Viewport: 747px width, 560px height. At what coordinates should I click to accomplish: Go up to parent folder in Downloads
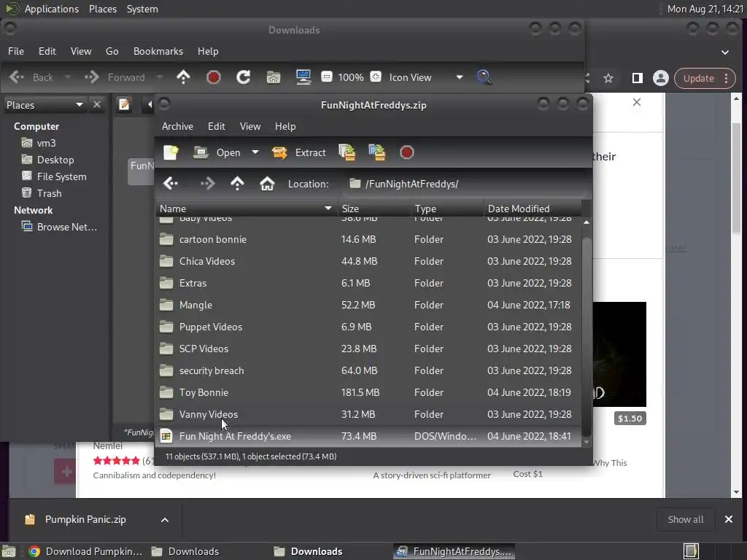click(183, 77)
